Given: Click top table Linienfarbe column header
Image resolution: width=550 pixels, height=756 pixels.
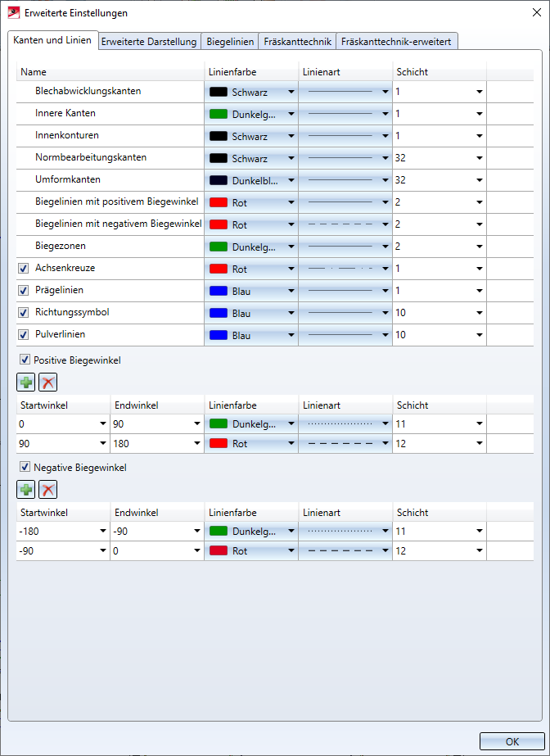Looking at the screenshot, I should point(251,72).
